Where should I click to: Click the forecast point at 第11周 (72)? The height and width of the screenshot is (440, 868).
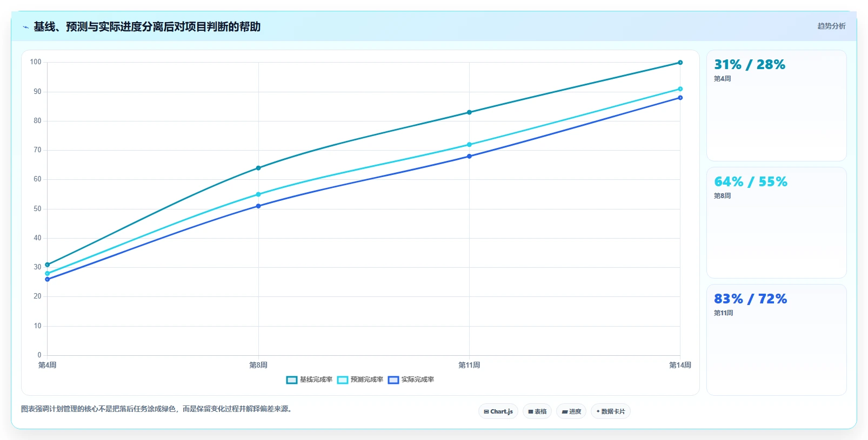(469, 145)
